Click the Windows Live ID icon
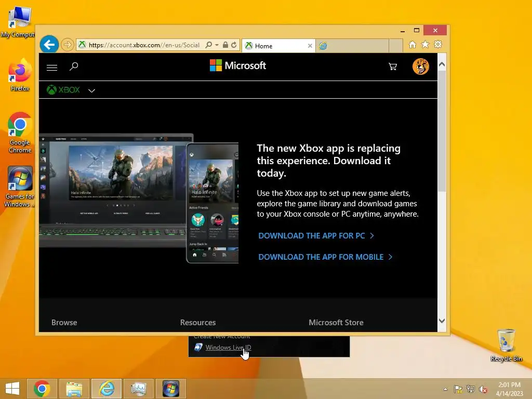 pos(198,347)
